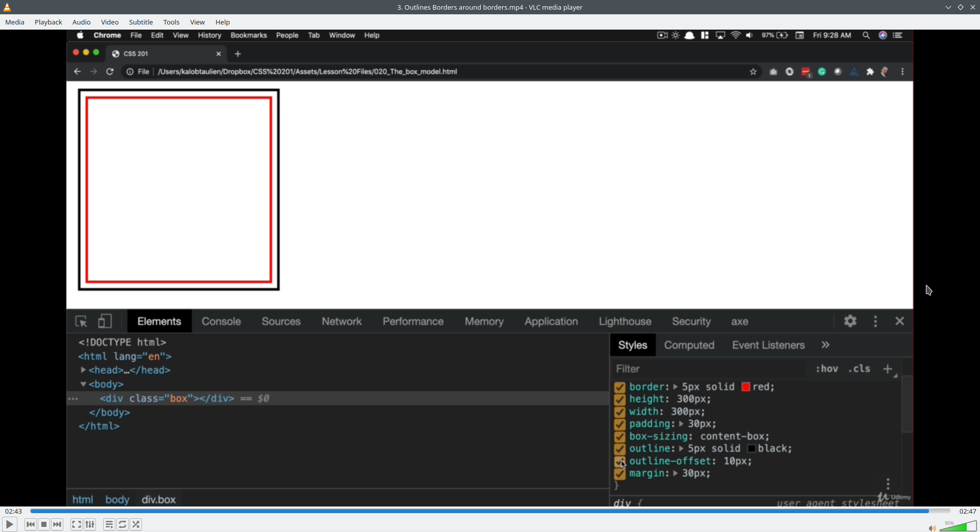Screen dimensions: 980x532
Task: Toggle fullscreen video mode
Action: (x=77, y=524)
